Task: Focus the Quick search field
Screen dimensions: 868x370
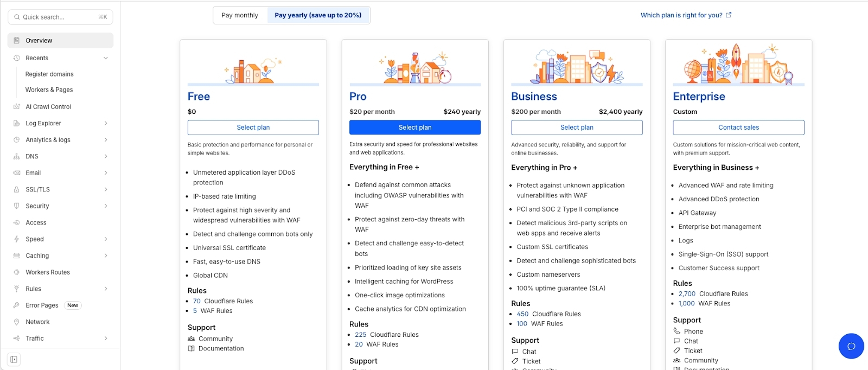Action: pyautogui.click(x=59, y=17)
